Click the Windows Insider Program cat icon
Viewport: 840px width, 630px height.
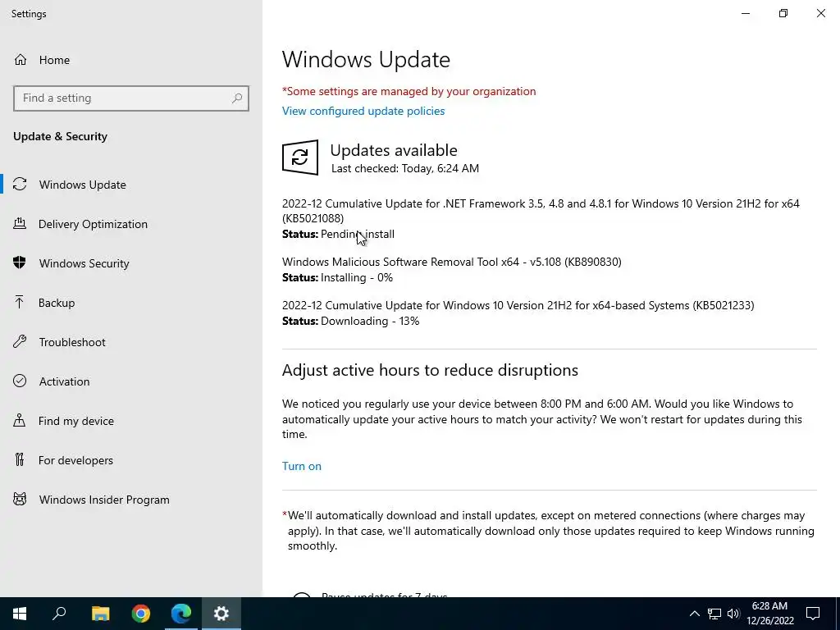20,500
